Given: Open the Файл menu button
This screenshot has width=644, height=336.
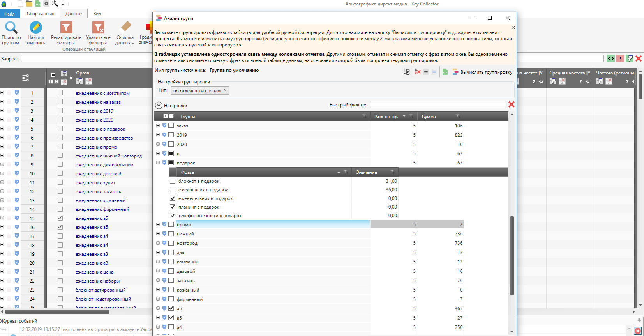Looking at the screenshot, I should (x=9, y=14).
